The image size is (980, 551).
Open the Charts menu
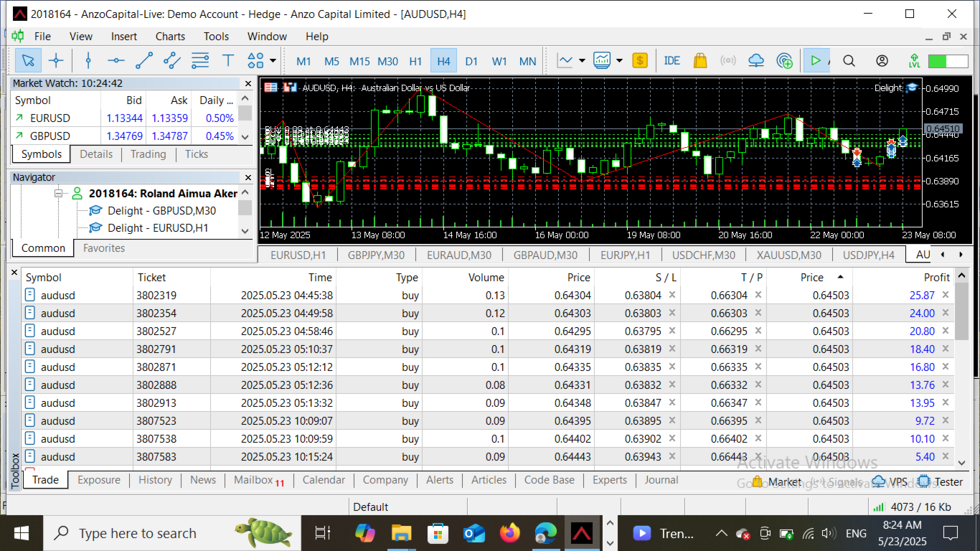170,36
